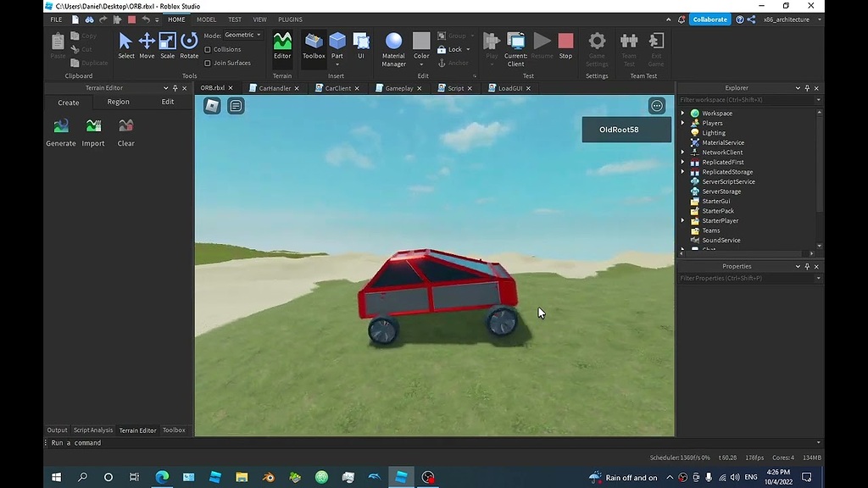Open the CarHandler script tab
Viewport: 868px width, 488px height.
tap(274, 88)
